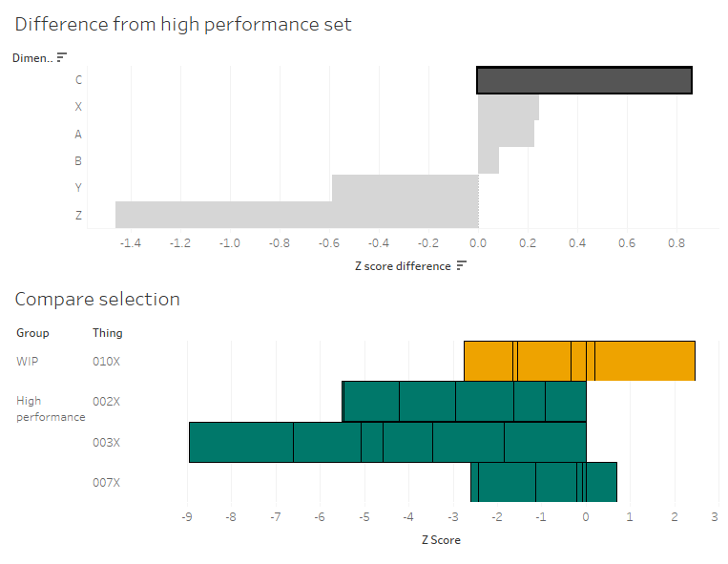This screenshot has height=564, width=728.
Task: Click the green 002X bar
Action: pos(465,402)
